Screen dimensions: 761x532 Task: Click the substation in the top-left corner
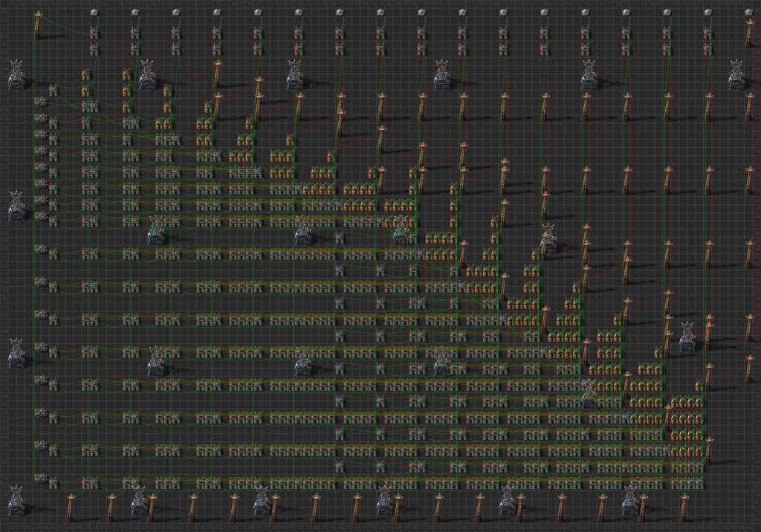[16, 74]
